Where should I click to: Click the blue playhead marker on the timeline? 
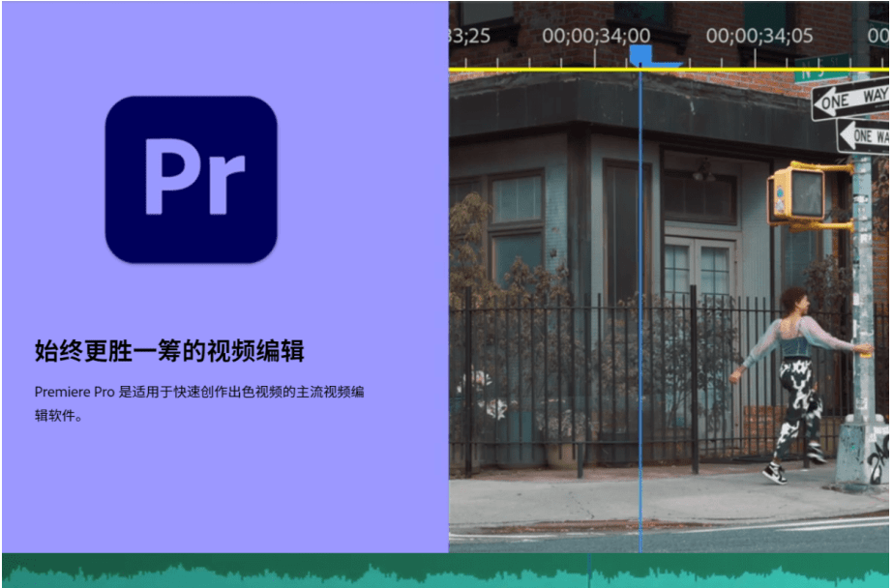coord(640,56)
